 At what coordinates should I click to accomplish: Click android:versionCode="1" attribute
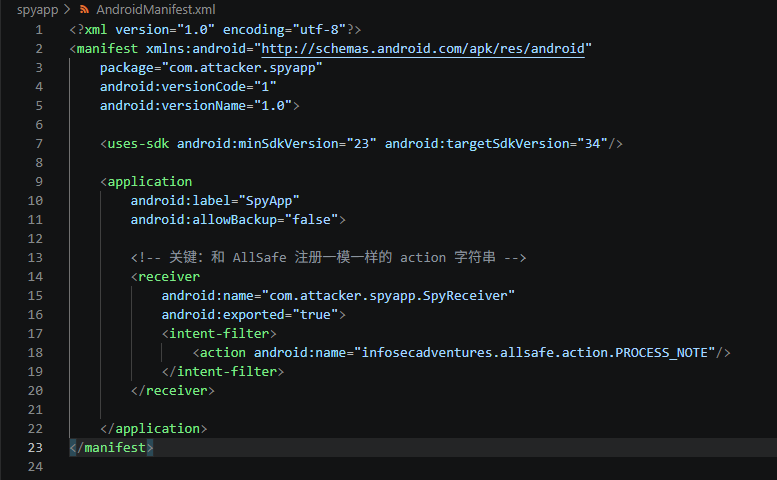pos(188,87)
